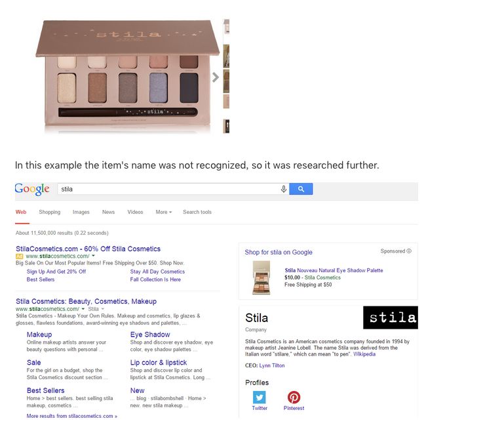Click the Stila Cosmetics seller link
Image resolution: width=504 pixels, height=429 pixels.
click(322, 277)
